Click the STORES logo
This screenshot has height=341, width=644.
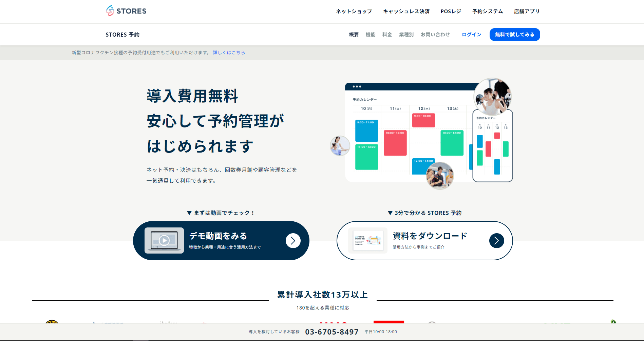tap(126, 11)
